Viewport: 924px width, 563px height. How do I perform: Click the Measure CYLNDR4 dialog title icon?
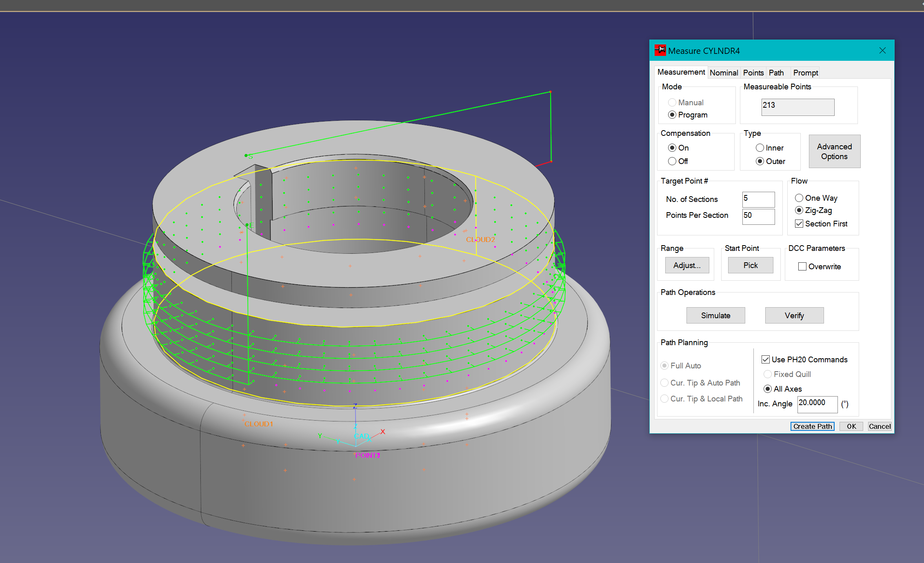tap(660, 51)
